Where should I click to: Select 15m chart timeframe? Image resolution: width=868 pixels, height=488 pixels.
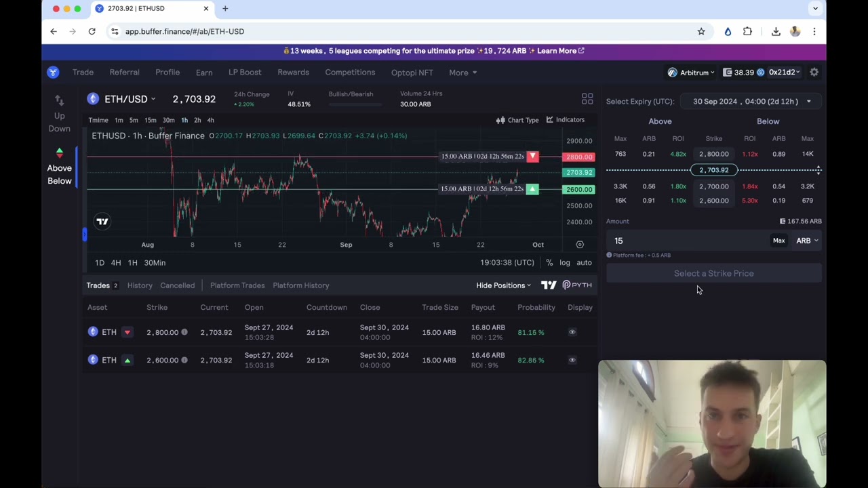point(151,120)
